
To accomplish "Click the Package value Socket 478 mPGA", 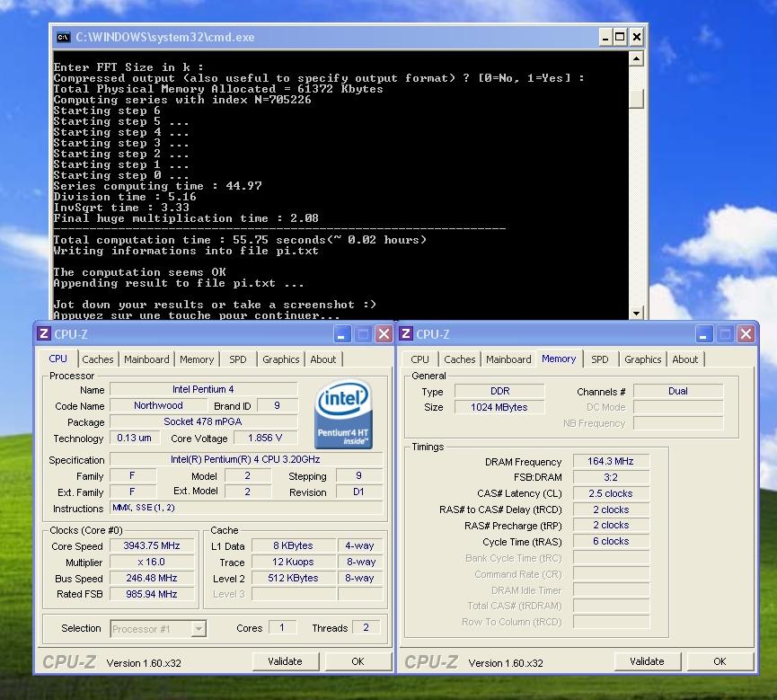I will (203, 421).
